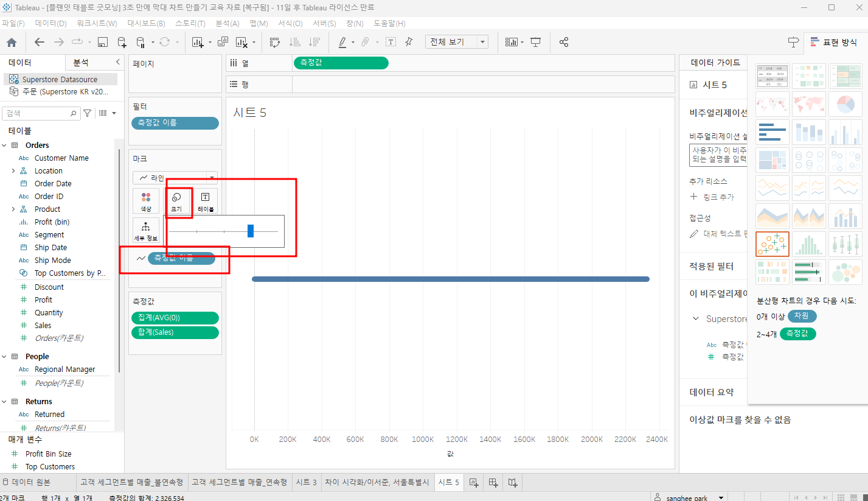Open the 색상 color marks card button
Viewport: 868px width, 501px height.
point(146,201)
